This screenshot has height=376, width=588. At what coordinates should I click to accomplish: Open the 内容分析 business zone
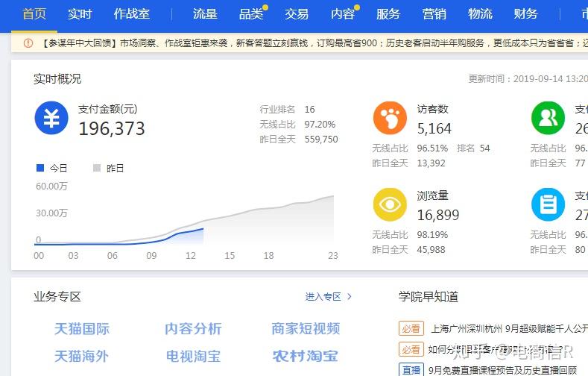[x=193, y=329]
